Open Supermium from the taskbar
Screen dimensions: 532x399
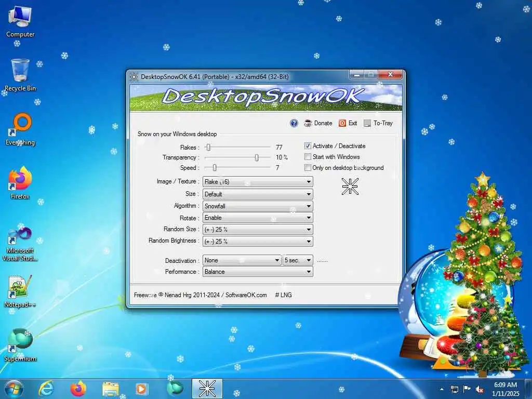(x=175, y=389)
